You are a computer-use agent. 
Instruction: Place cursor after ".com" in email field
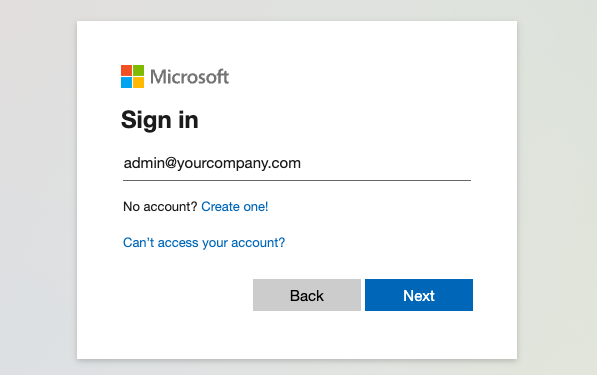[x=302, y=163]
